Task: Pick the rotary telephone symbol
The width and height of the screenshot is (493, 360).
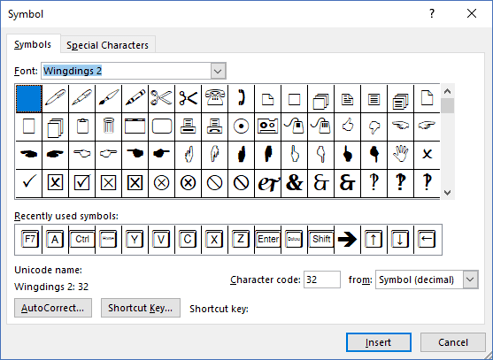Action: point(215,98)
